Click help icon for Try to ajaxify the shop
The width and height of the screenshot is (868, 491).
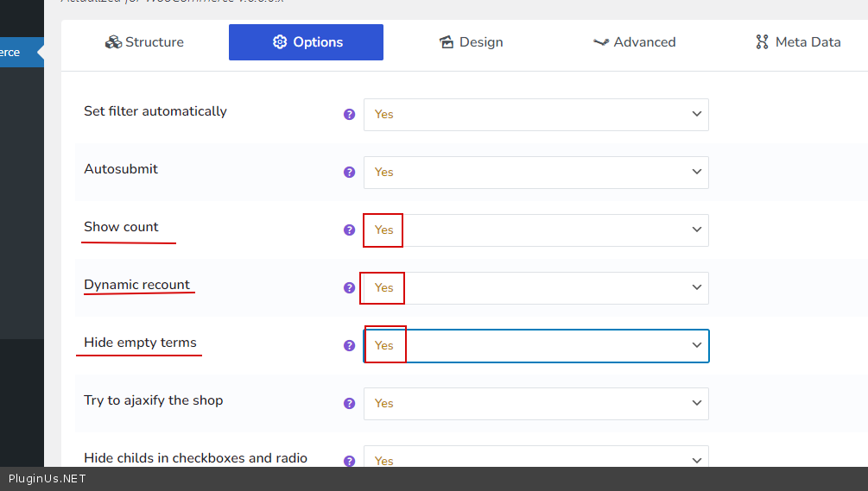pyautogui.click(x=349, y=403)
